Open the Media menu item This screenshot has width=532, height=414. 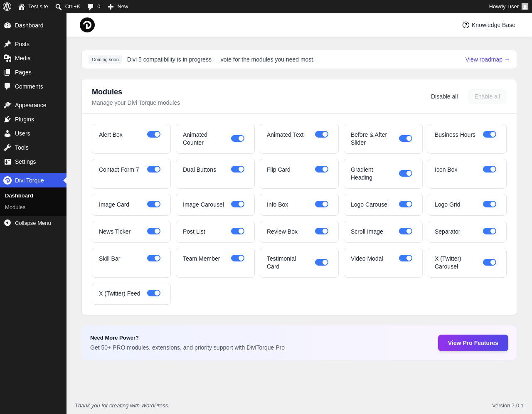33,58
